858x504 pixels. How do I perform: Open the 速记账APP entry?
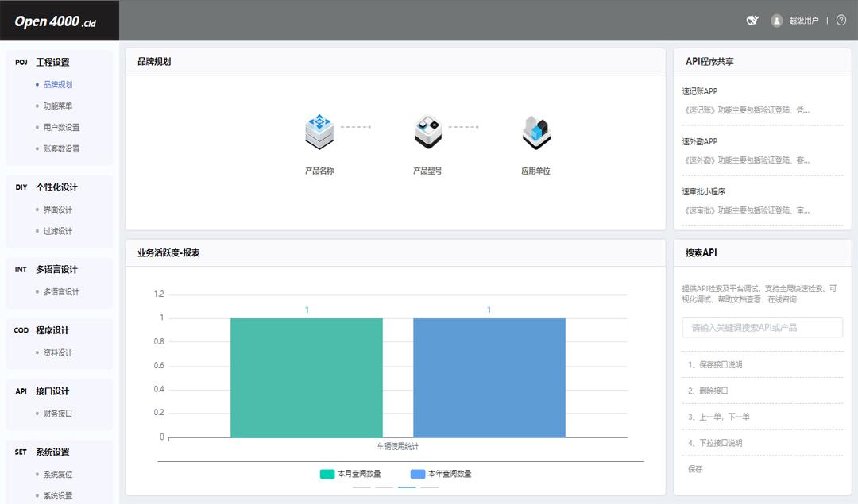pyautogui.click(x=699, y=91)
